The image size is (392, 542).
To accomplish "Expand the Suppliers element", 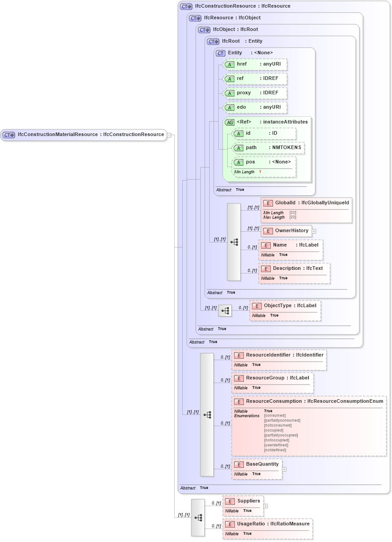I will (265, 505).
